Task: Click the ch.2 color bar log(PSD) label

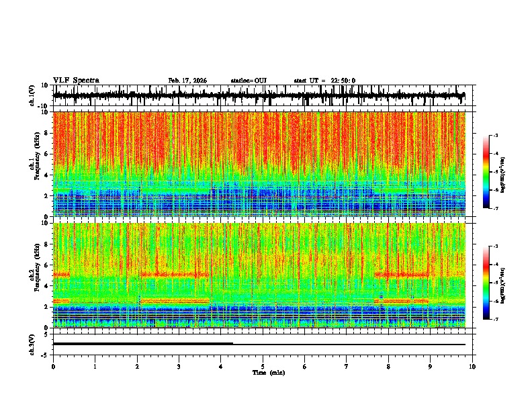Action: 503,285
